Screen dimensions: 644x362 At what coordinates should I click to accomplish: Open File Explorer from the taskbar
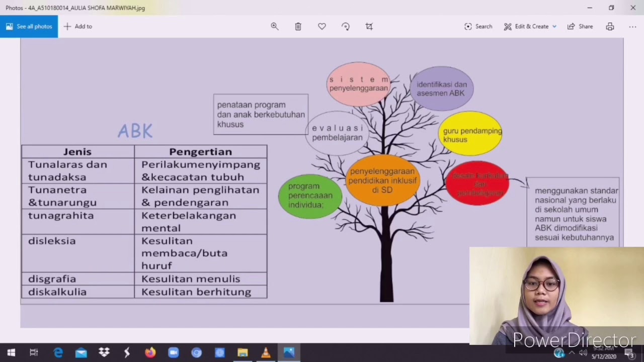tap(243, 353)
